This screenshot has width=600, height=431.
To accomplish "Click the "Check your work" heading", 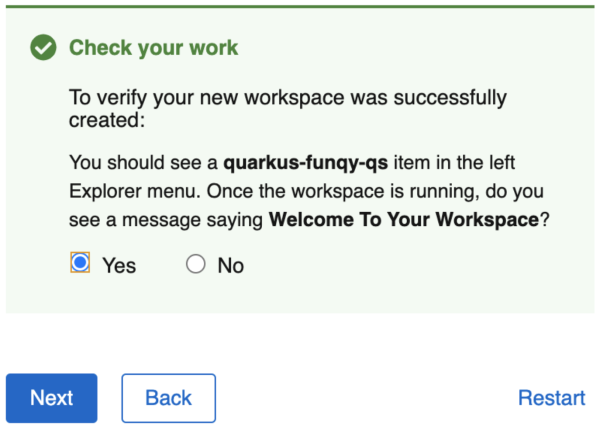I will coord(153,48).
